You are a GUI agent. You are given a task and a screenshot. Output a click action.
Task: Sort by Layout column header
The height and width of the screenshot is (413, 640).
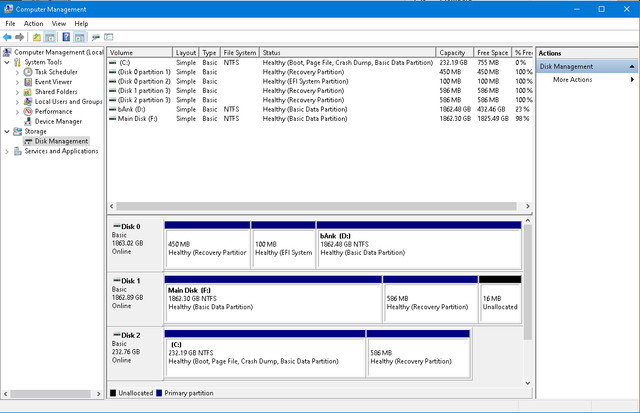pos(186,53)
